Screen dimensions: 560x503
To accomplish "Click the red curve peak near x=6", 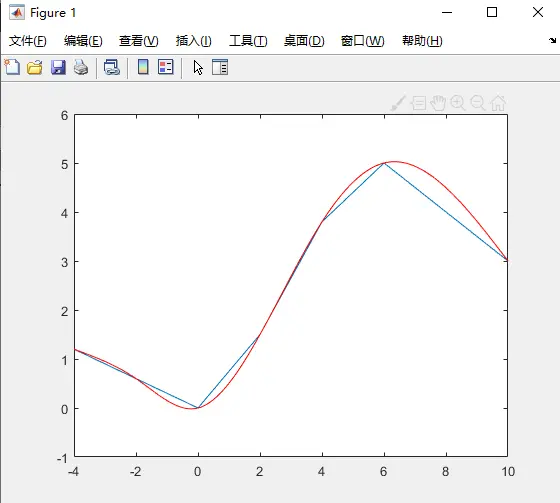I will 394,161.
